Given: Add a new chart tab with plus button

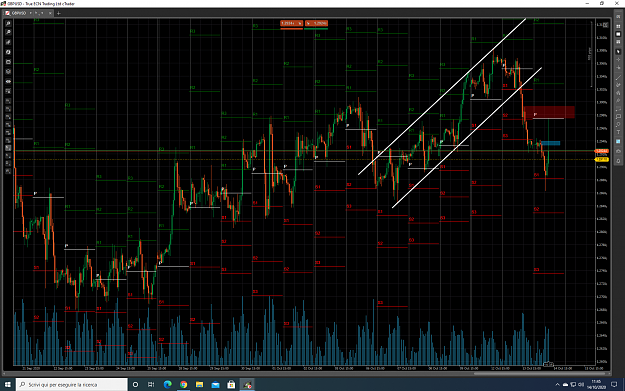Looking at the screenshot, I should tap(59, 13).
